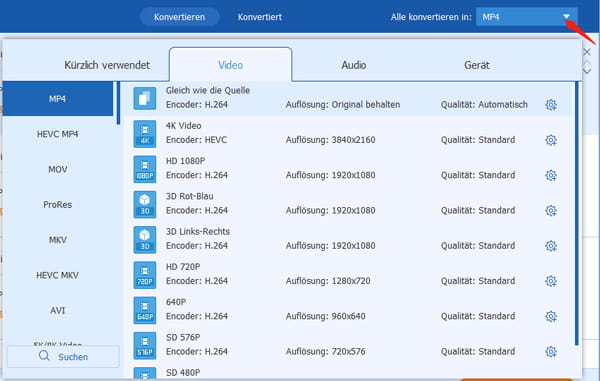Switch to the Audio tab
Viewport: 600px width, 381px height.
click(354, 65)
